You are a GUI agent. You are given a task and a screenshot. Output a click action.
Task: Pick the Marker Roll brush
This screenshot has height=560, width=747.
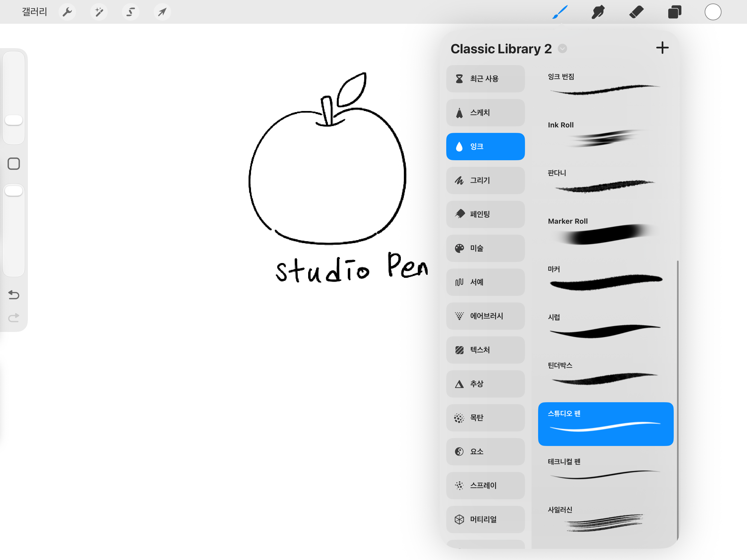tap(605, 231)
